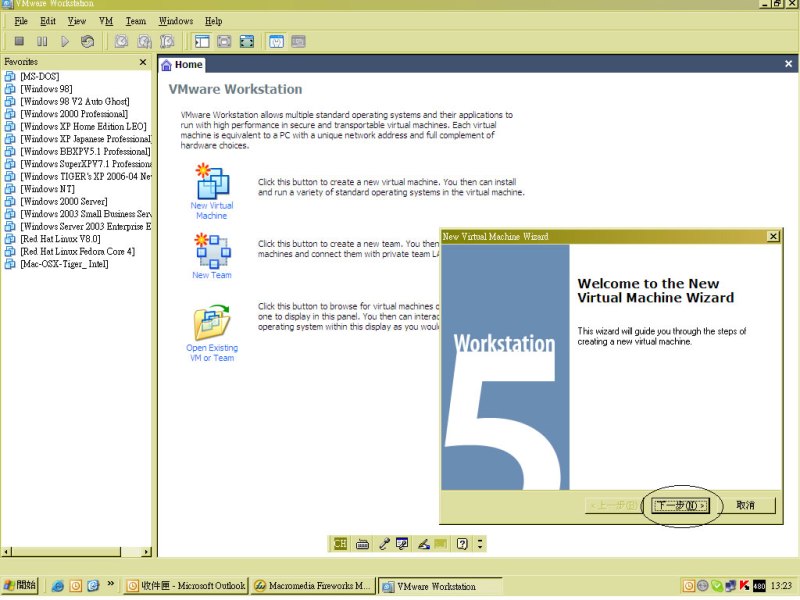Screen dimensions: 800x600
Task: Click the Power On play icon
Action: point(64,41)
